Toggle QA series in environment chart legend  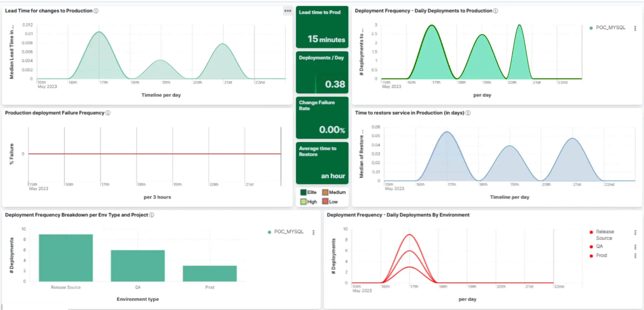[599, 246]
